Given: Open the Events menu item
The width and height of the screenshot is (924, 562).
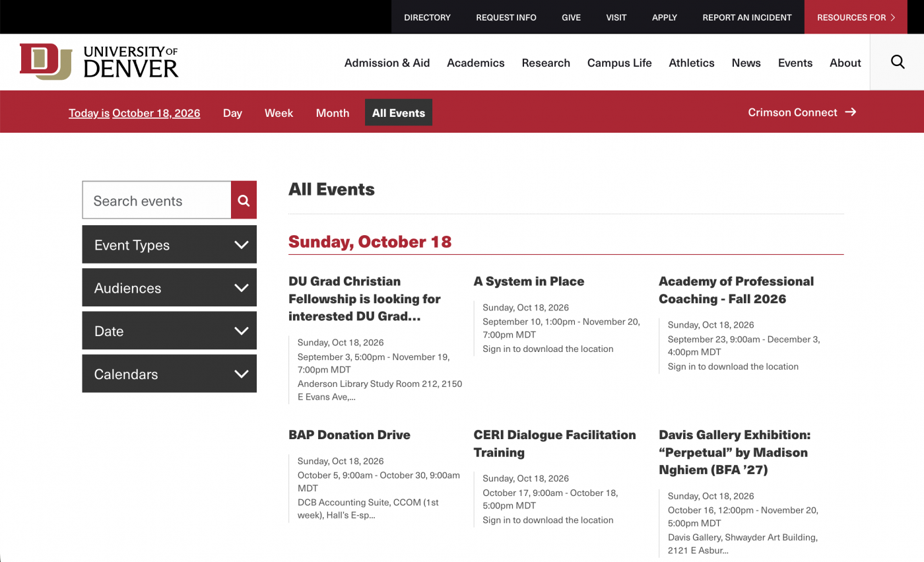Looking at the screenshot, I should pos(795,63).
